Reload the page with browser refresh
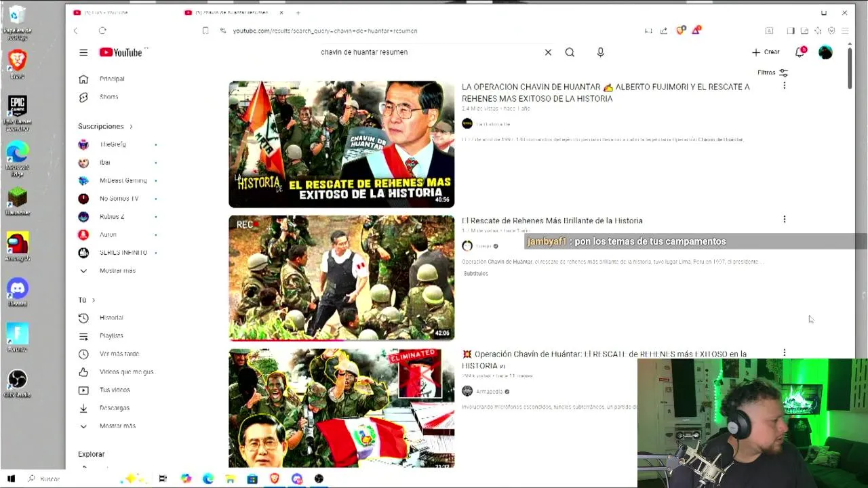 pyautogui.click(x=102, y=30)
